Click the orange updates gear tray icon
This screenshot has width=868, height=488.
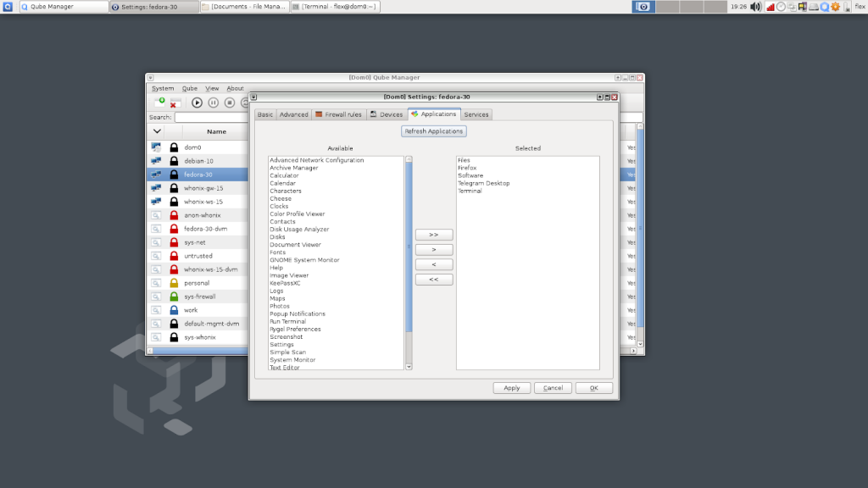click(835, 7)
